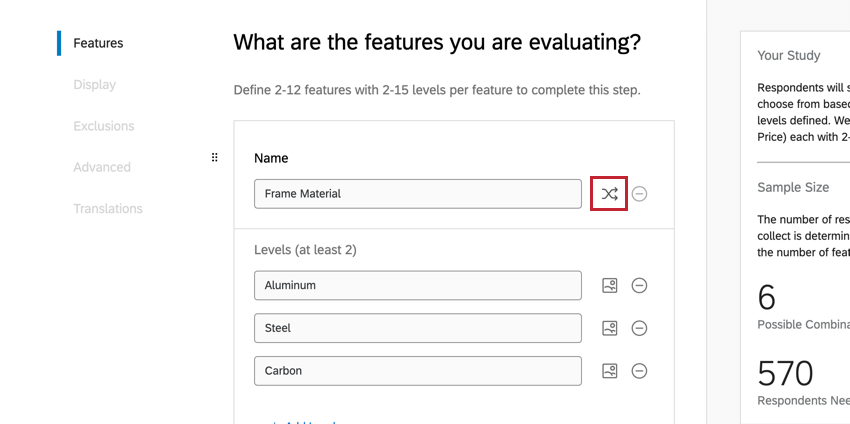Focus the Steel level text box
850x424 pixels.
417,328
